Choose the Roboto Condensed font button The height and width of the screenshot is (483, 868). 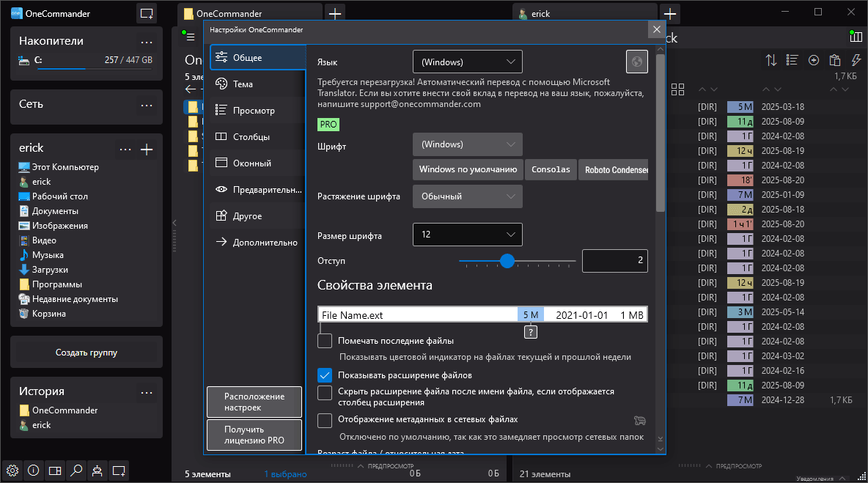614,169
